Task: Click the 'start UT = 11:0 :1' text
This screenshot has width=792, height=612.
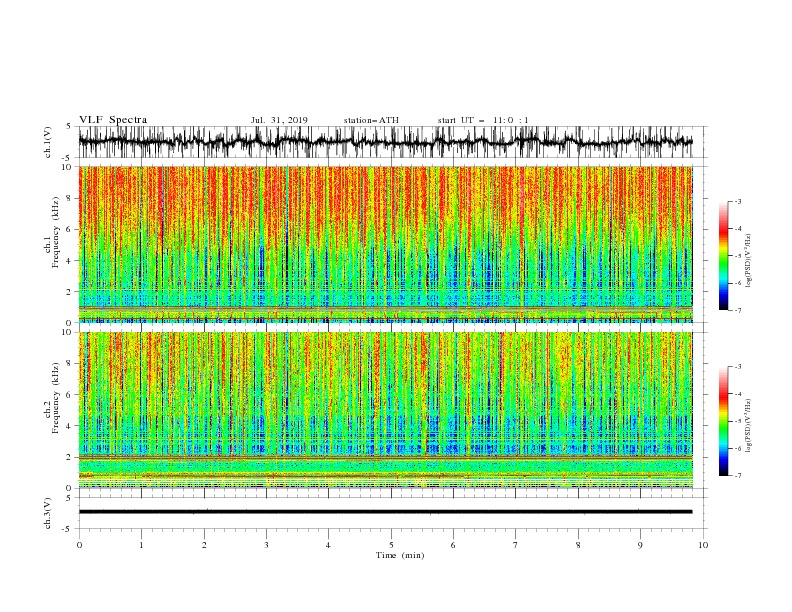Action: [483, 120]
